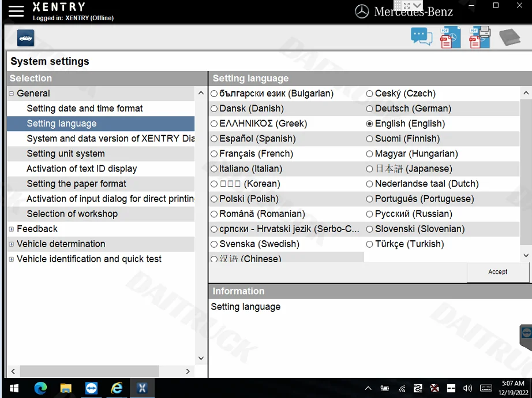
Task: Open Internet Explorer from taskbar
Action: tap(117, 388)
